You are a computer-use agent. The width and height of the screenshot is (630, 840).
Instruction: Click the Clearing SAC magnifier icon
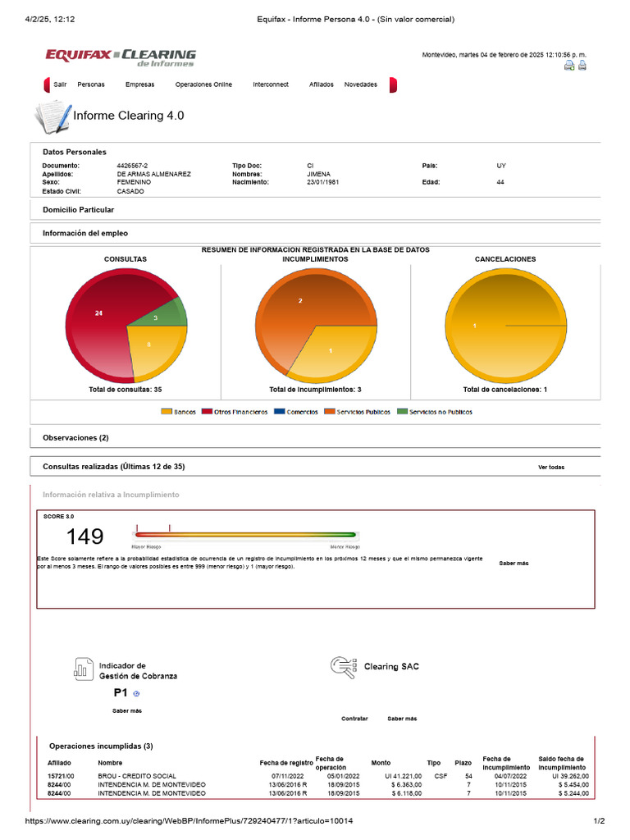coord(344,667)
